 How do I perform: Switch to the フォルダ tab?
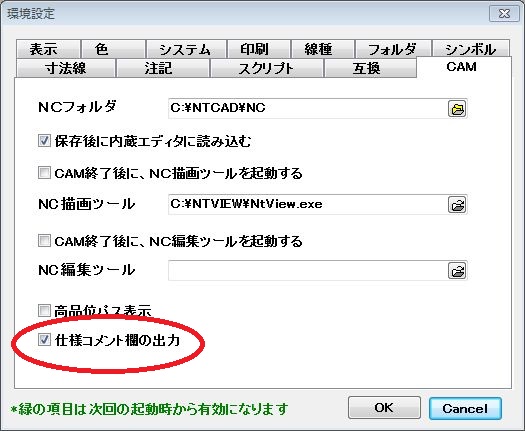tap(393, 49)
